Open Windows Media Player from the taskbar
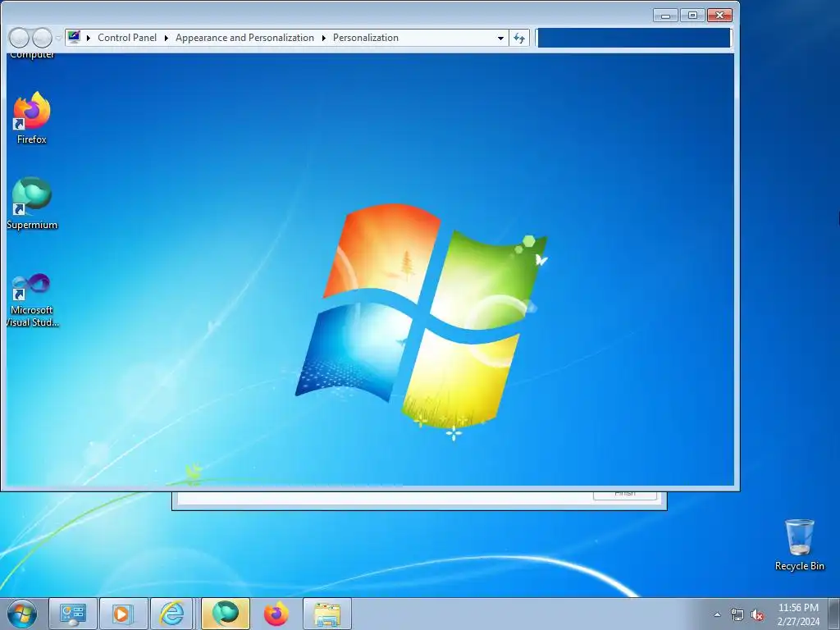The height and width of the screenshot is (630, 840). click(x=123, y=614)
